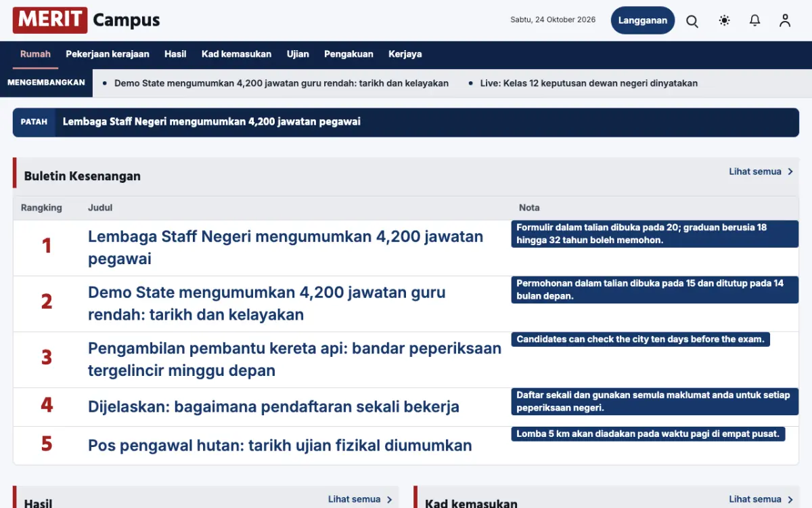812x508 pixels.
Task: Click the Langganan subscribe button
Action: (643, 20)
